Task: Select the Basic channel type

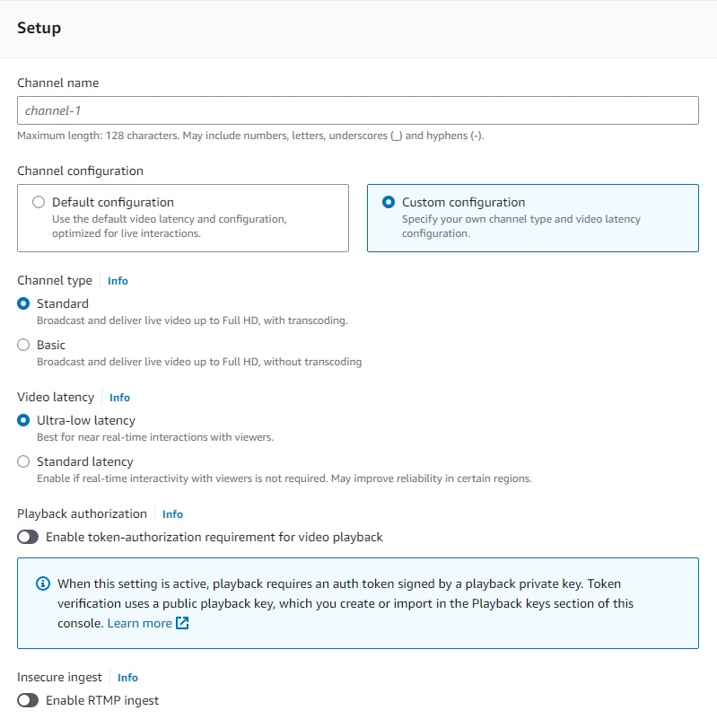Action: [x=23, y=345]
